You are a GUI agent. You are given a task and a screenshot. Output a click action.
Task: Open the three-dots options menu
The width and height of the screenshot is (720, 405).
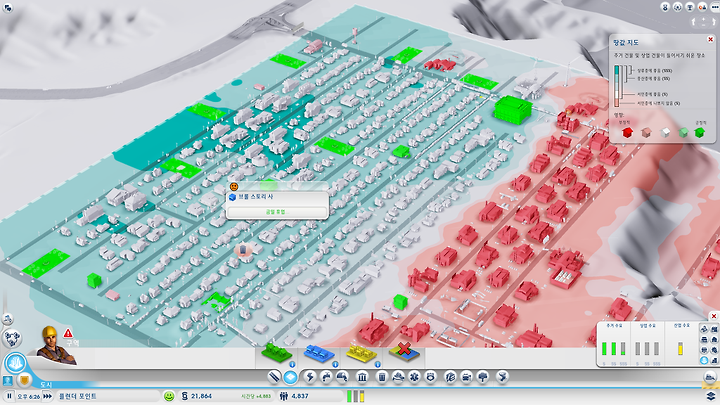715,6
